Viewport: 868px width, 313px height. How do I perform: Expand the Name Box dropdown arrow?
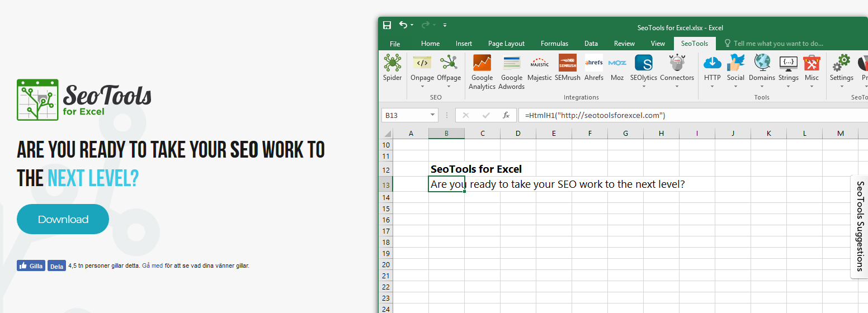433,115
